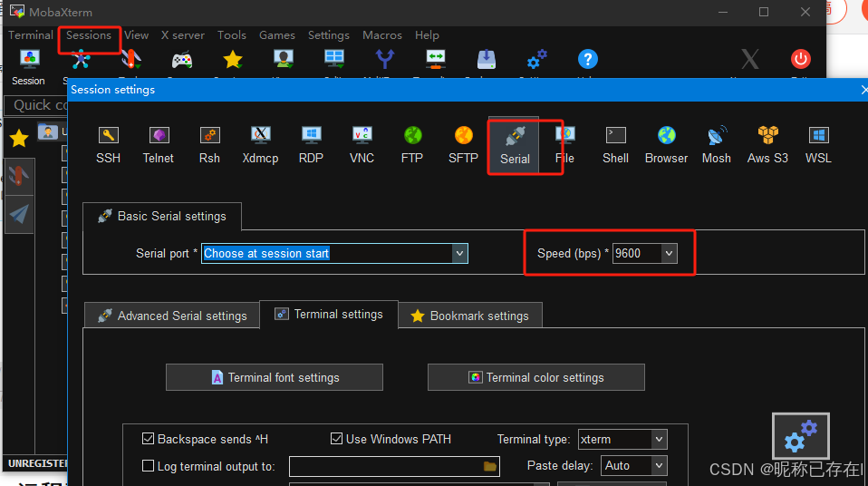Open the Games menu
868x486 pixels.
[276, 35]
